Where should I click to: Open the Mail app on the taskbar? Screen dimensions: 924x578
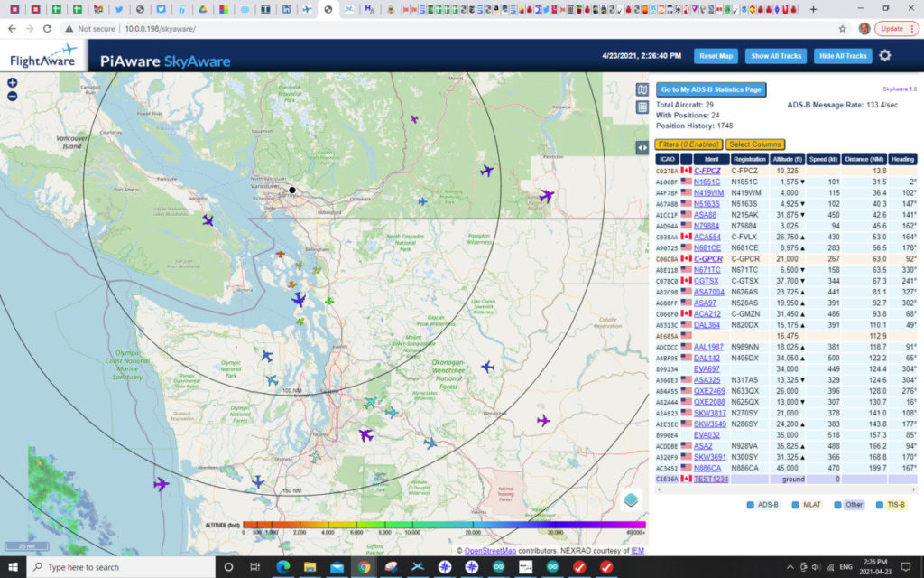tap(337, 567)
